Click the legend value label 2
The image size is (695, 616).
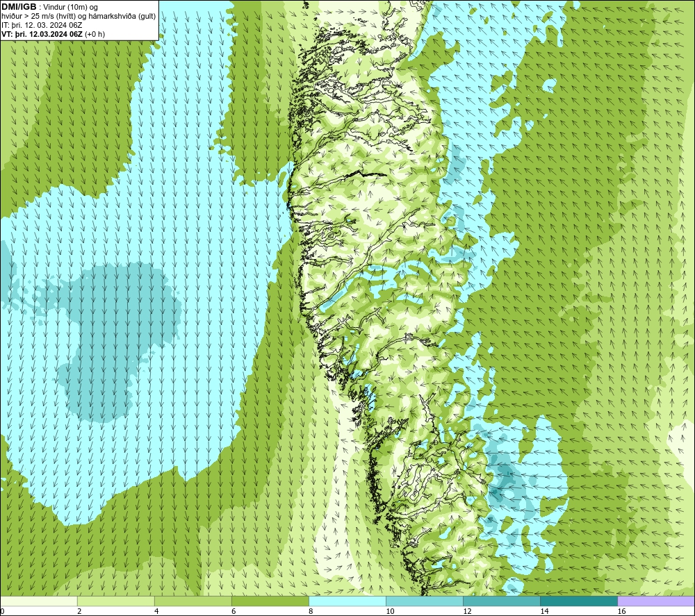click(x=79, y=612)
